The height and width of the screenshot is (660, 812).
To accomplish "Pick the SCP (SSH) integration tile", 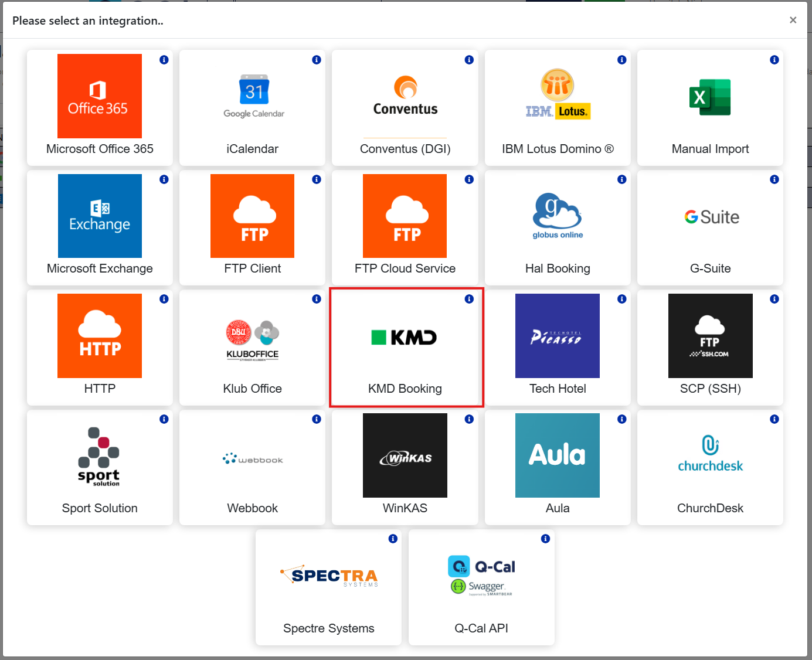I will click(710, 347).
